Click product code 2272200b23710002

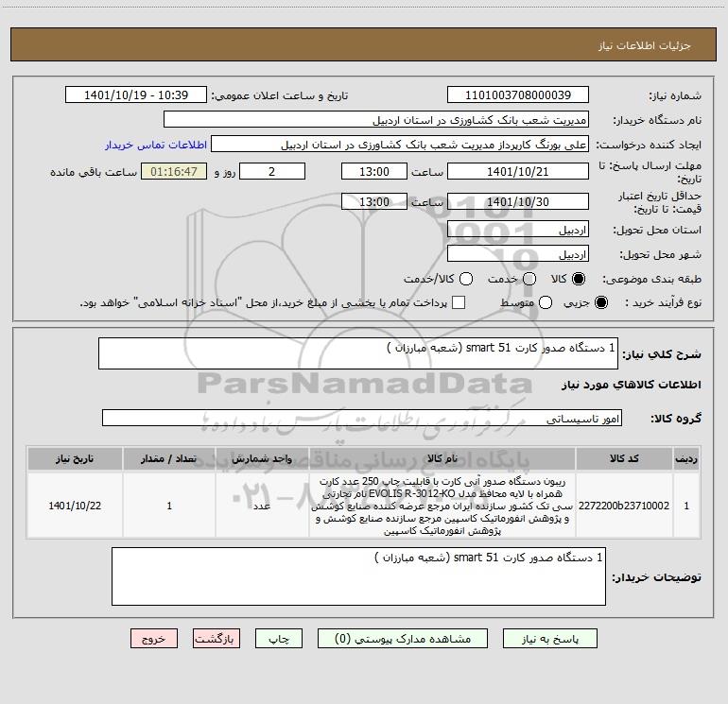[x=624, y=506]
